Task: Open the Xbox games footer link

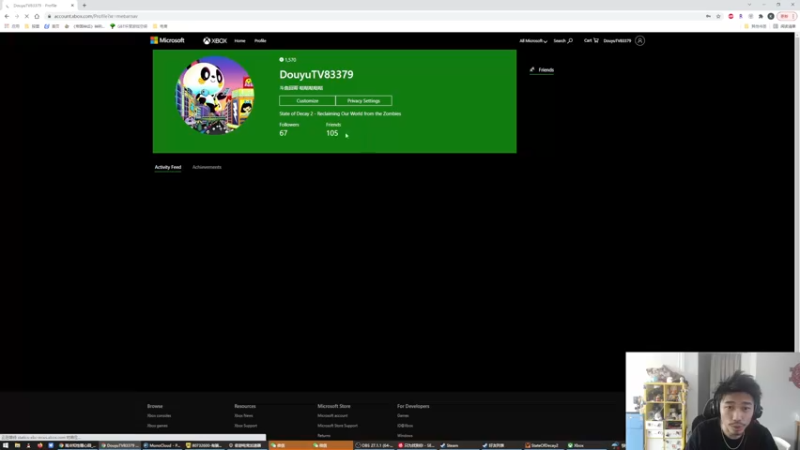Action: pyautogui.click(x=157, y=426)
